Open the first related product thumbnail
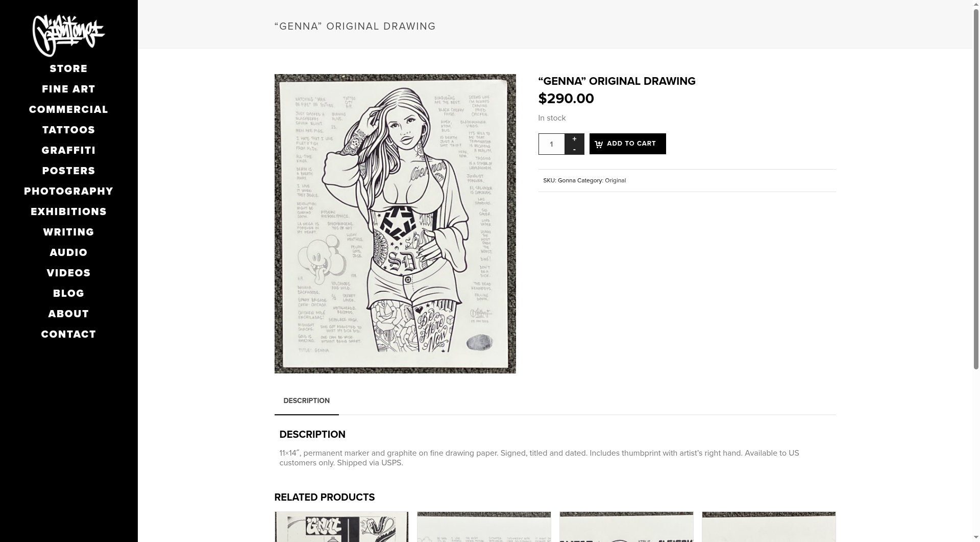The image size is (980, 542). coord(341,527)
